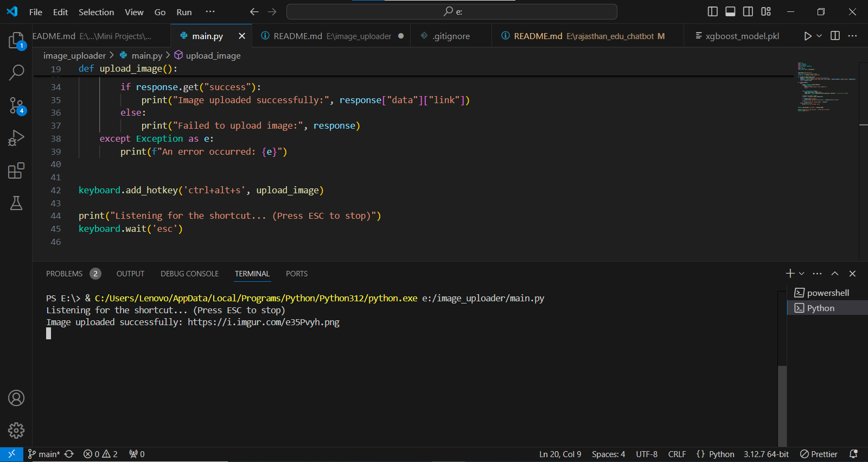Toggle the bottom panel visibility
The height and width of the screenshot is (462, 868).
click(730, 11)
